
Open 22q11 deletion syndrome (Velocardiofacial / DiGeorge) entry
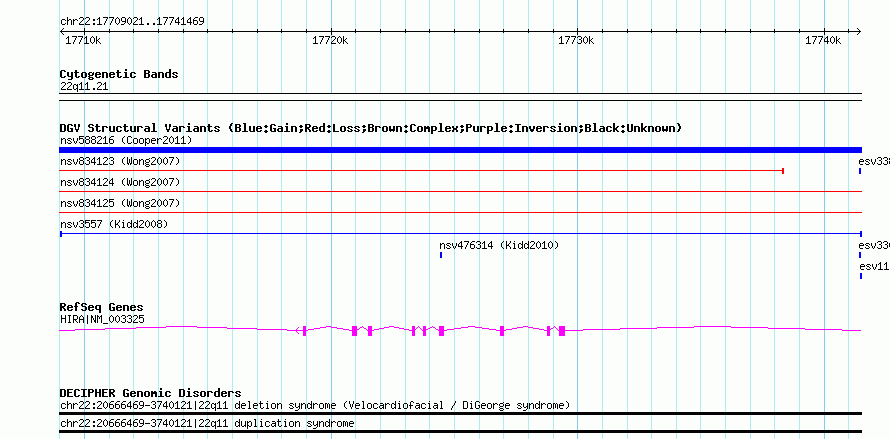pyautogui.click(x=315, y=405)
